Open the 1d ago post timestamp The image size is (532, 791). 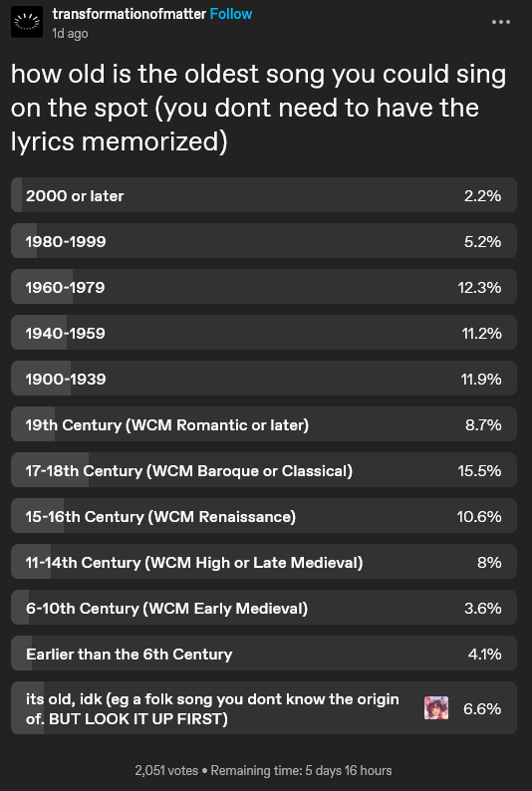pyautogui.click(x=70, y=33)
